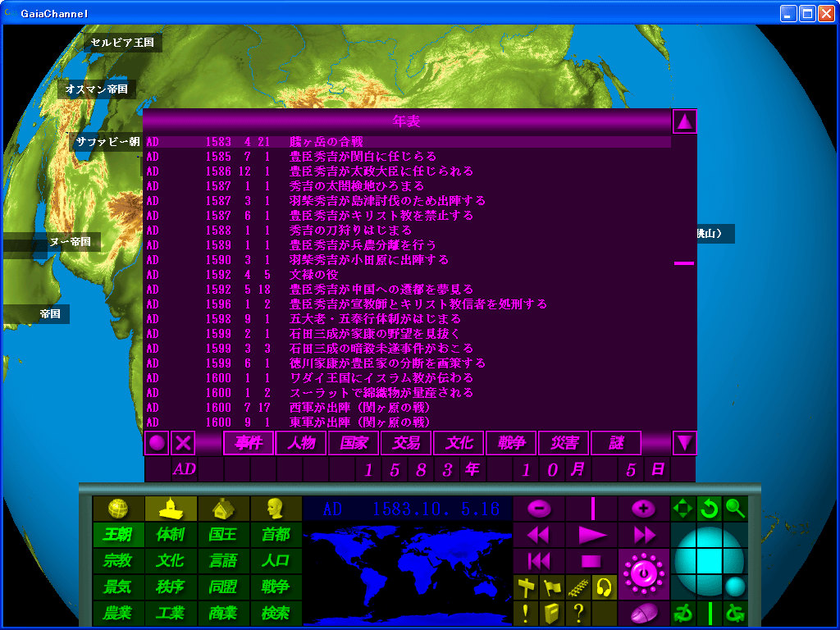Open help with the question mark icon

pos(578,614)
